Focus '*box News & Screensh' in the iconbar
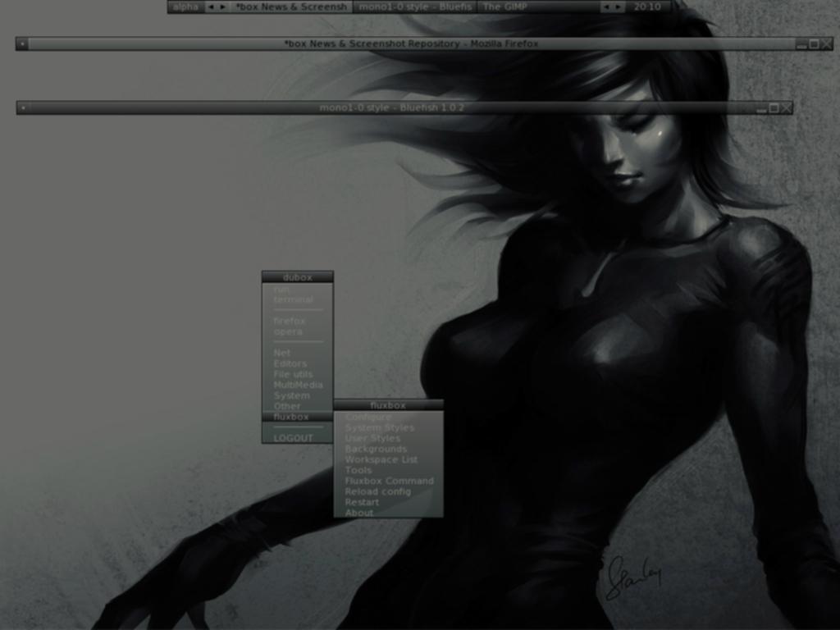840x630 pixels. (x=291, y=7)
